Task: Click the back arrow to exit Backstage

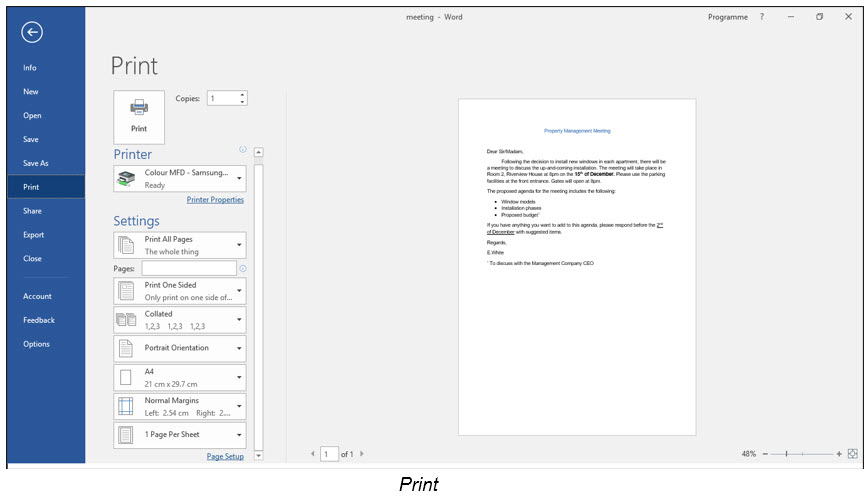Action: (x=32, y=33)
